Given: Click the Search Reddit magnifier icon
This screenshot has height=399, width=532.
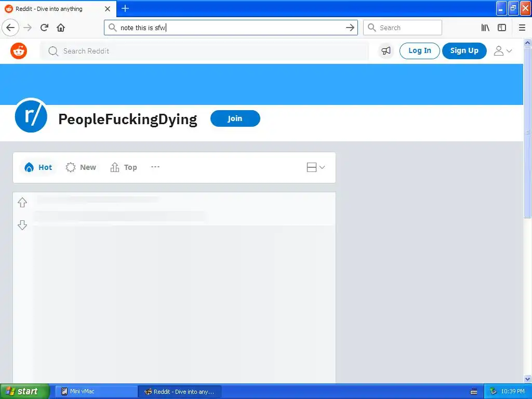Looking at the screenshot, I should point(54,51).
